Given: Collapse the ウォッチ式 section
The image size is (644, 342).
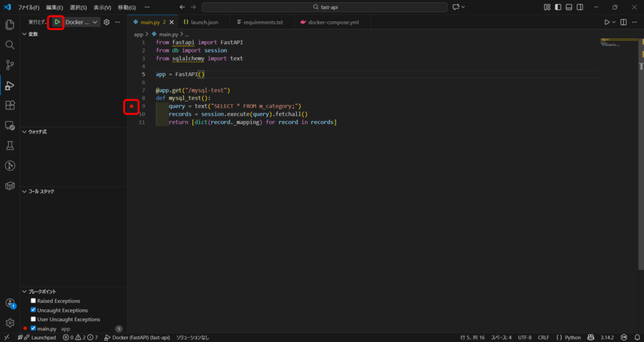Looking at the screenshot, I should click(38, 132).
